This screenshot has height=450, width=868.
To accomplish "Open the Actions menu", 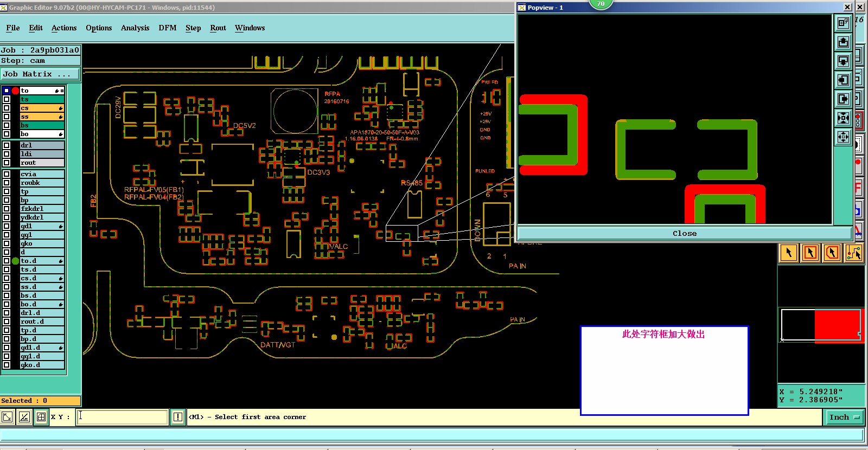I will 64,28.
